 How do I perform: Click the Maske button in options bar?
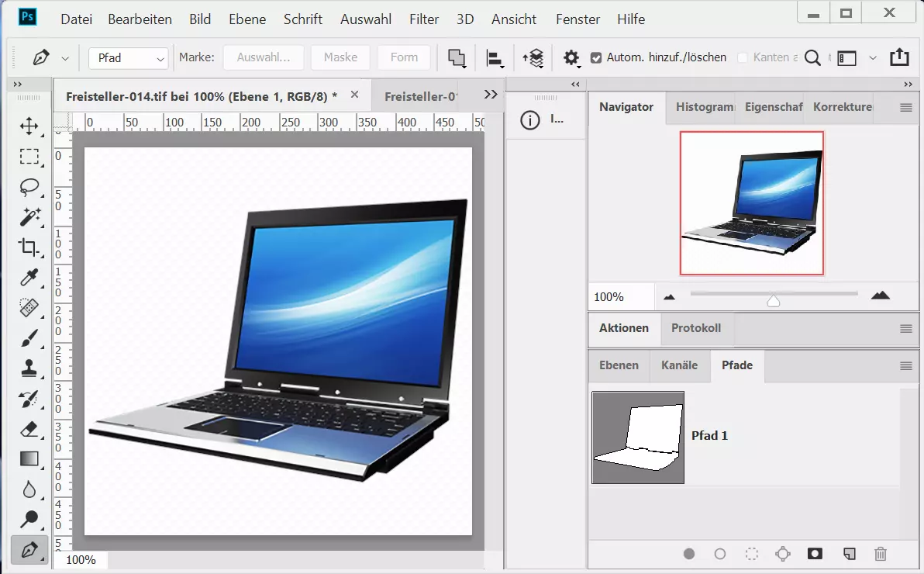click(x=340, y=57)
